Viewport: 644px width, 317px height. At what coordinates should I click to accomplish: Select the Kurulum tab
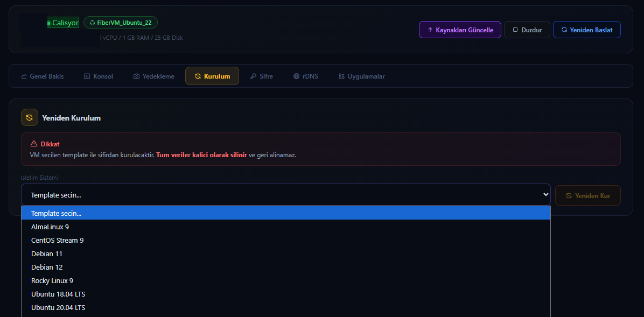212,76
